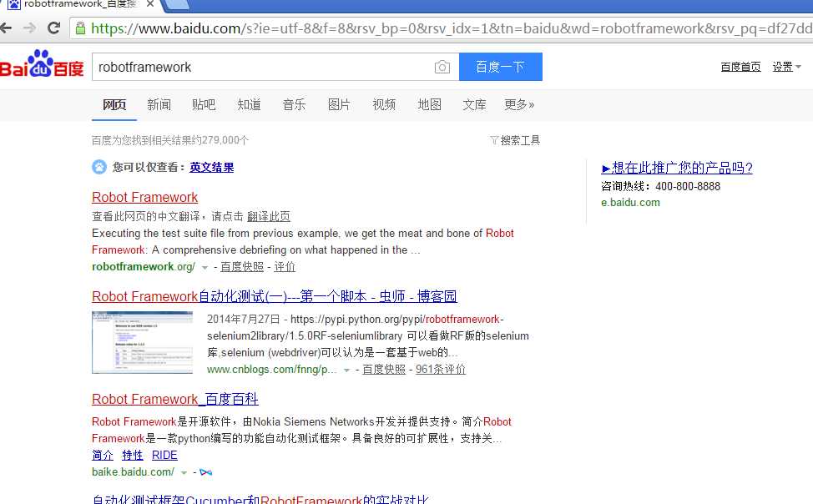
Task: Open 百度首页 link
Action: coord(740,67)
